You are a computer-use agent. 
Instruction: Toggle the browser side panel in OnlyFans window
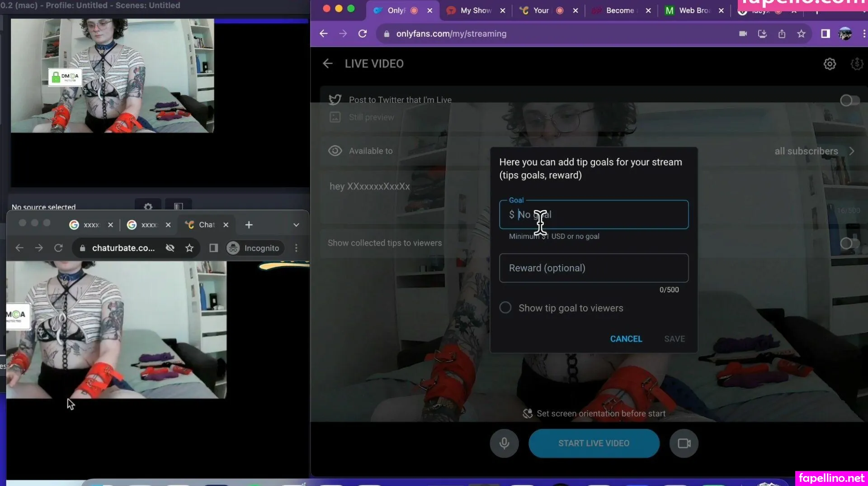point(826,33)
